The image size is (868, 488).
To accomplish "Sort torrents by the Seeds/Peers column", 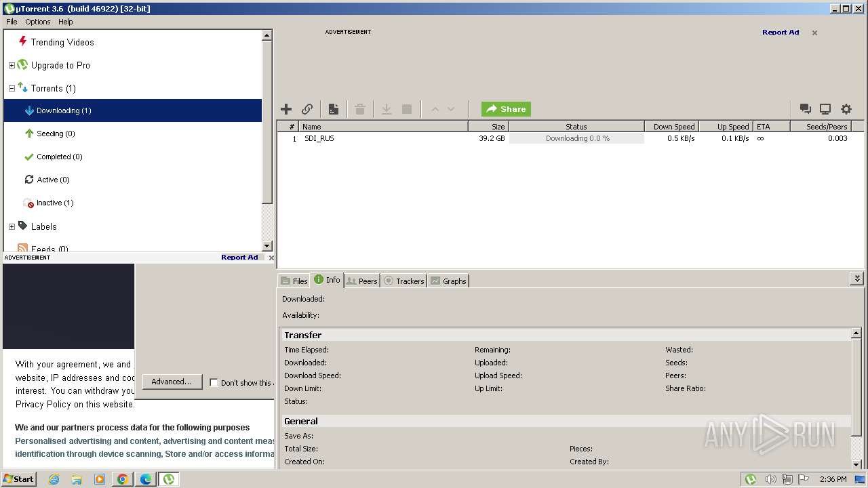I will click(x=821, y=127).
